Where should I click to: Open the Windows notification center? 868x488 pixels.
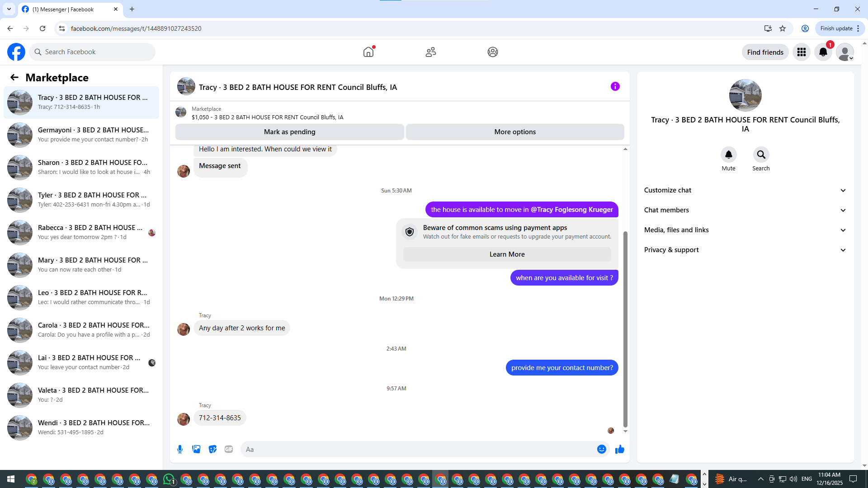pyautogui.click(x=853, y=479)
